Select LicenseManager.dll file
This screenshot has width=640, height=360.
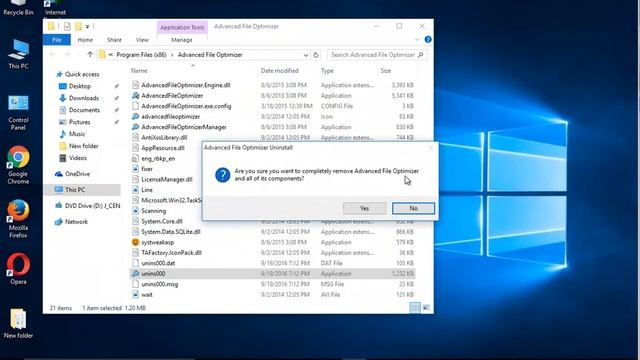point(167,179)
